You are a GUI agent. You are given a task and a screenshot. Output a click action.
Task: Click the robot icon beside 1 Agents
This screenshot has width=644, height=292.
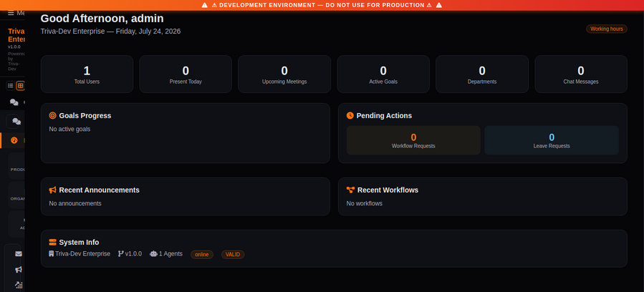click(x=153, y=254)
